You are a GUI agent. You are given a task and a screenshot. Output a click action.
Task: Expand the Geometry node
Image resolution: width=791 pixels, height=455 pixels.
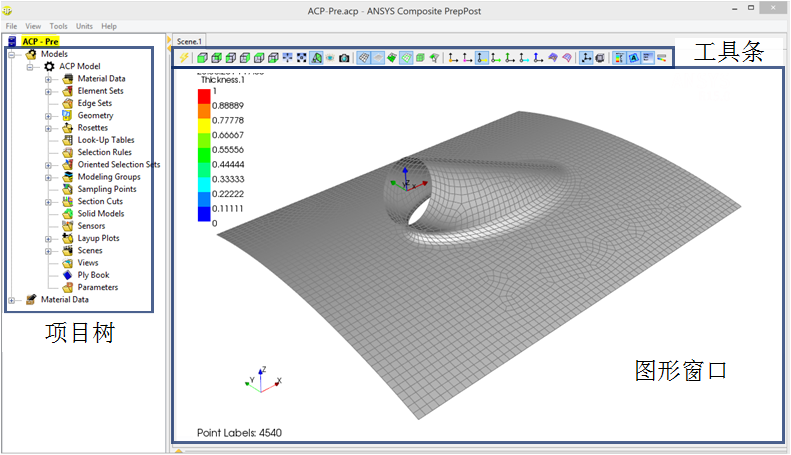[48, 116]
